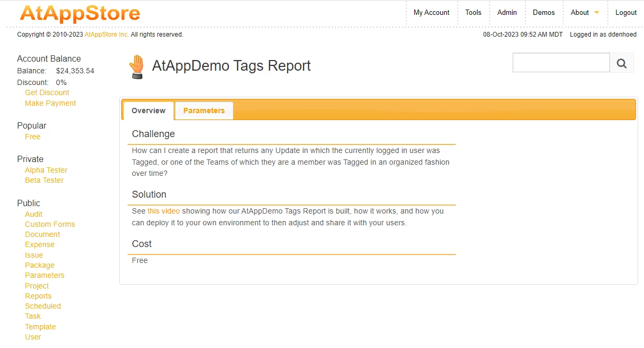
Task: Click Make Payment link
Action: 51,103
